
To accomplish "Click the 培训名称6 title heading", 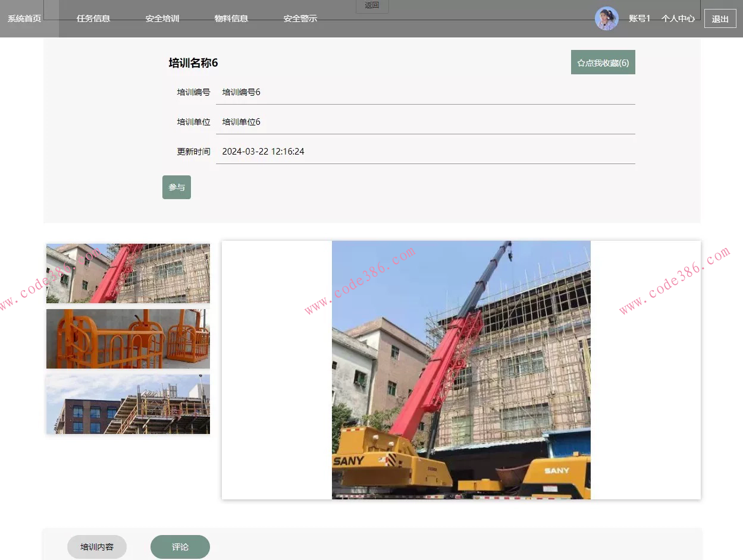I will click(193, 63).
